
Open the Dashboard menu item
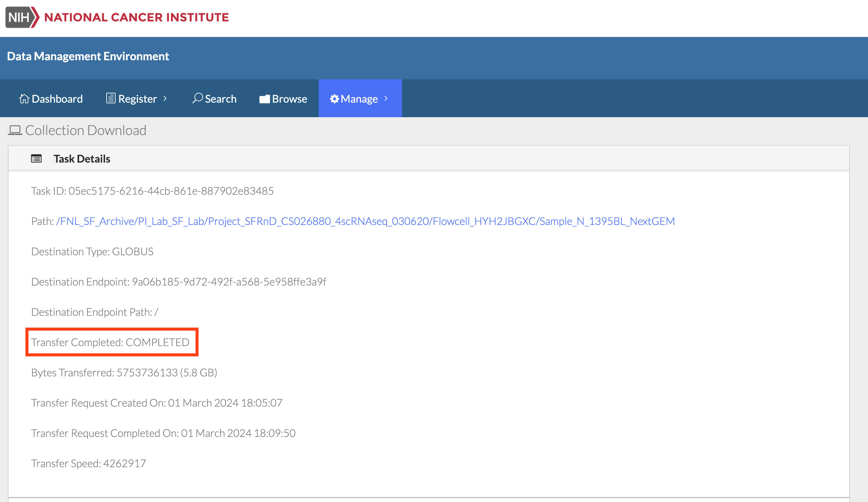pos(57,99)
